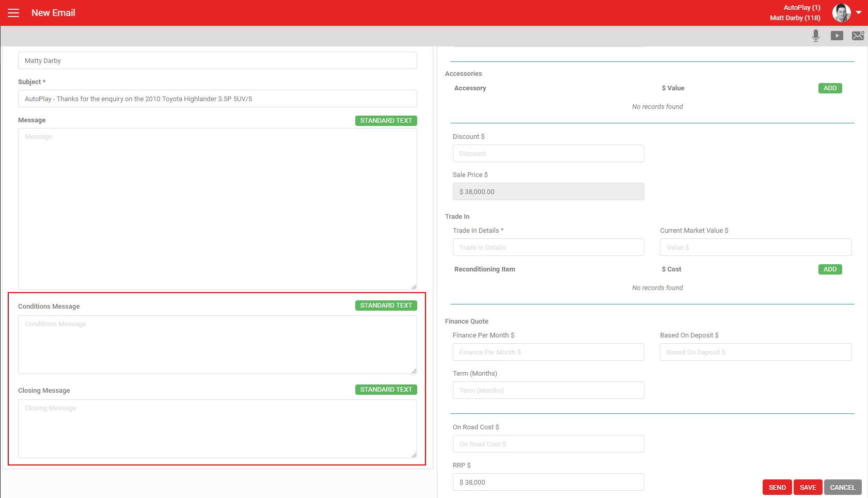Click the $ Value column header
The width and height of the screenshot is (868, 498).
tap(673, 88)
